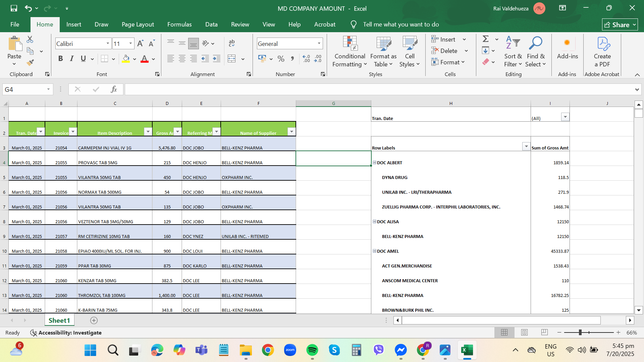Open Spotify from the taskbar
Screen dimensions: 644x362
click(312, 350)
